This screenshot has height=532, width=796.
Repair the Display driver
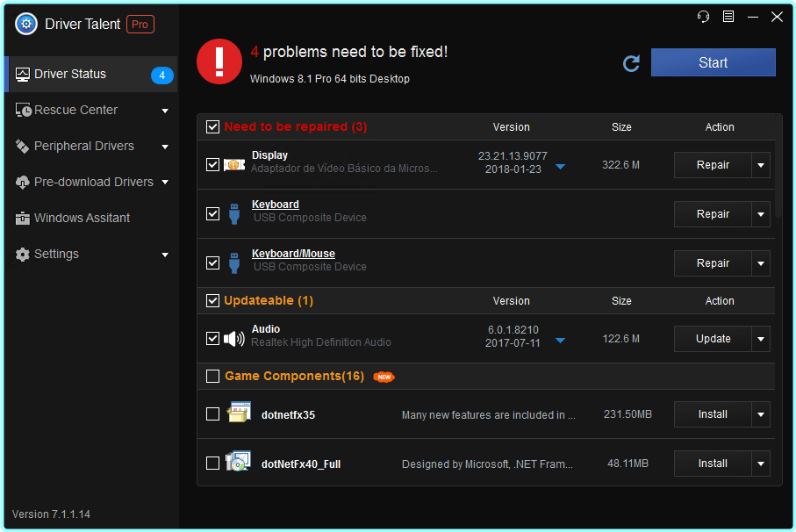click(712, 165)
